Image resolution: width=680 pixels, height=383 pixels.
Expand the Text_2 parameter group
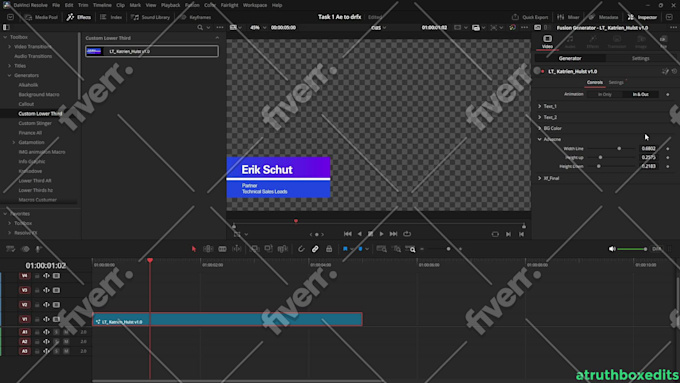pyautogui.click(x=539, y=117)
